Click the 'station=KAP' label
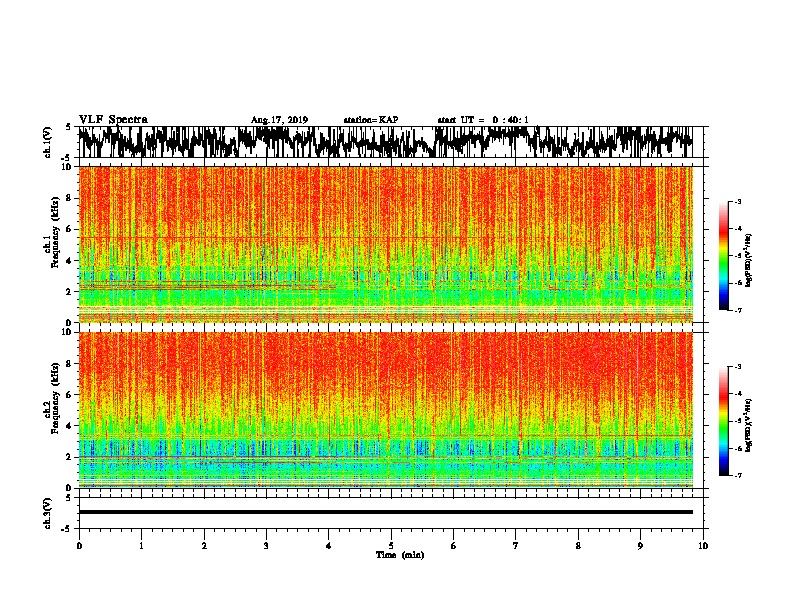 pos(371,120)
